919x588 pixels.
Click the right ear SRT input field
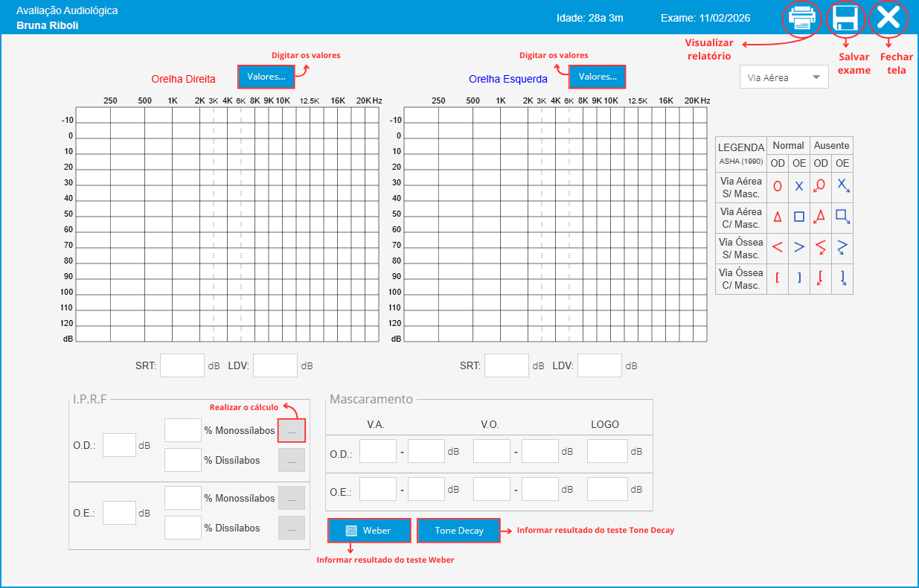point(182,366)
